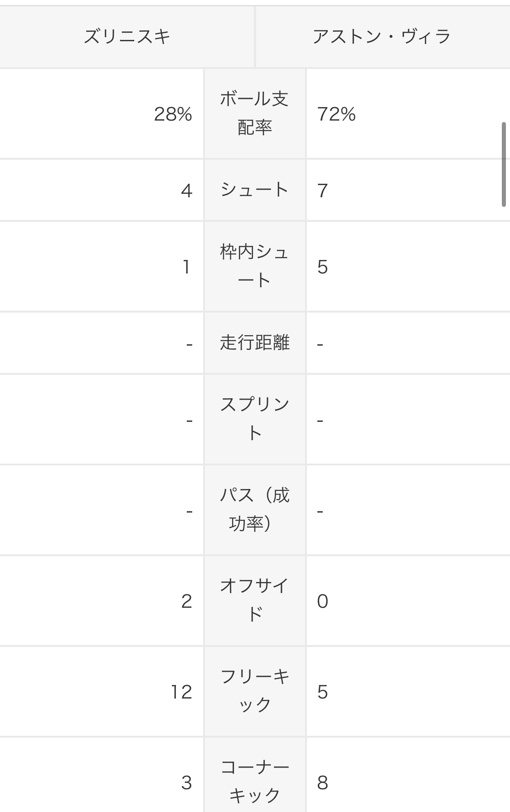The height and width of the screenshot is (812, 510).
Task: Click the パス（成功率） stat label
Action: (x=254, y=510)
